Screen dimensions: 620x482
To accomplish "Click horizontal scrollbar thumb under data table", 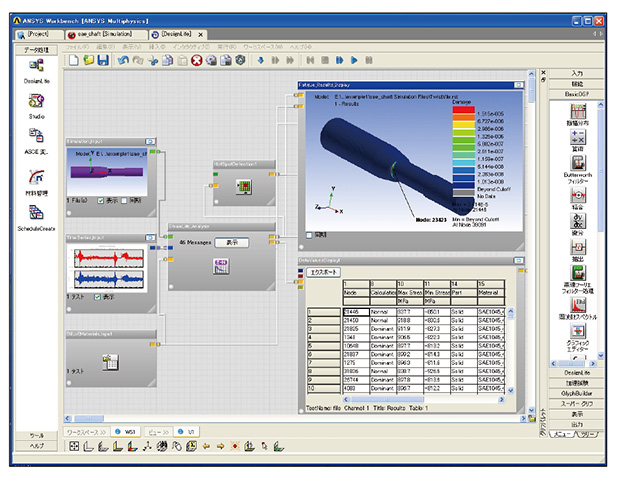I will (388, 400).
